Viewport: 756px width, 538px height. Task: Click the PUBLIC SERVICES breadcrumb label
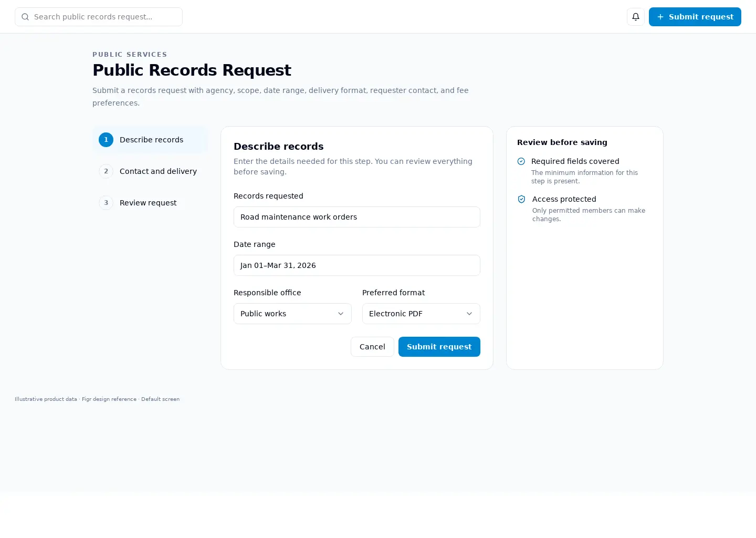(x=130, y=55)
